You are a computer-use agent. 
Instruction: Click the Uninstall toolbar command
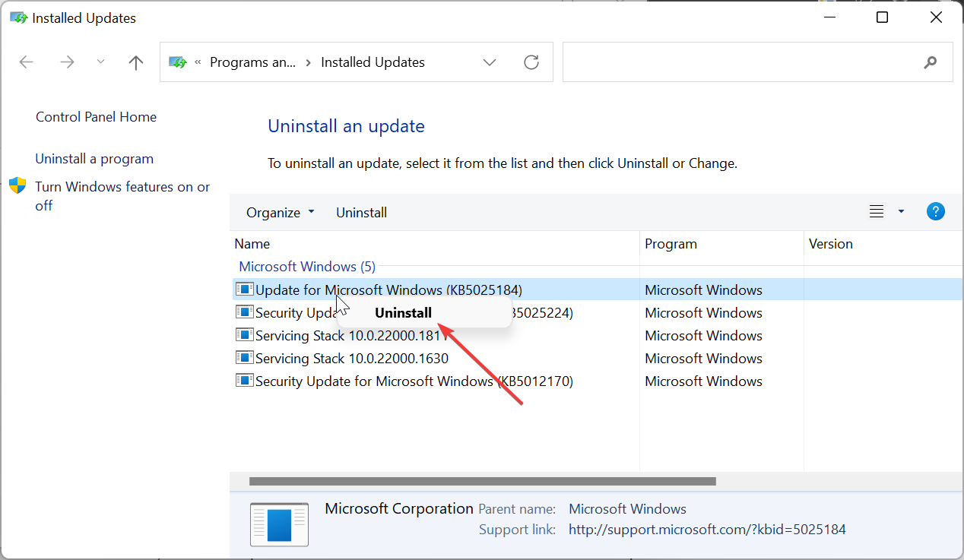tap(361, 212)
